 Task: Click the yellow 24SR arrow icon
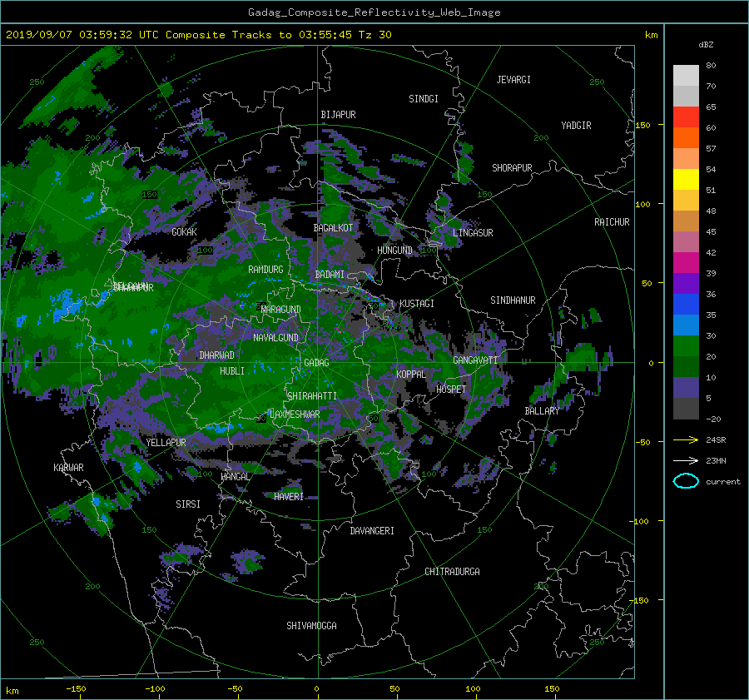pos(686,439)
